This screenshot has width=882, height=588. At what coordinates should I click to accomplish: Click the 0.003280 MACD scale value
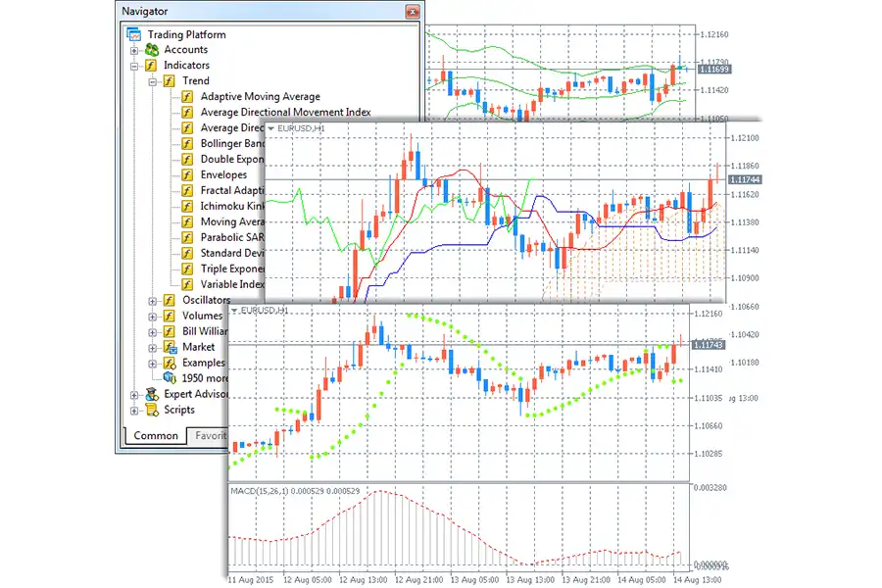[710, 487]
